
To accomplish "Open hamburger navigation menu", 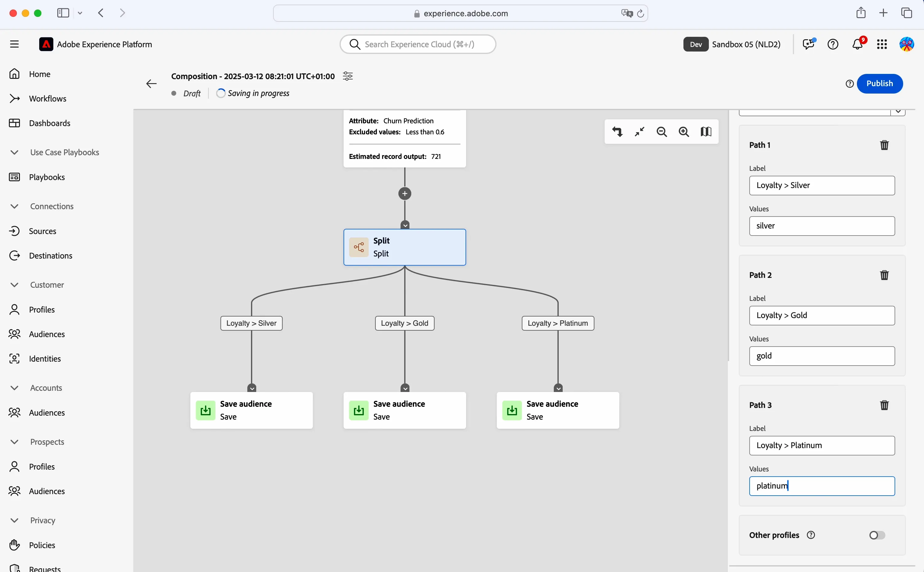I will tap(14, 44).
